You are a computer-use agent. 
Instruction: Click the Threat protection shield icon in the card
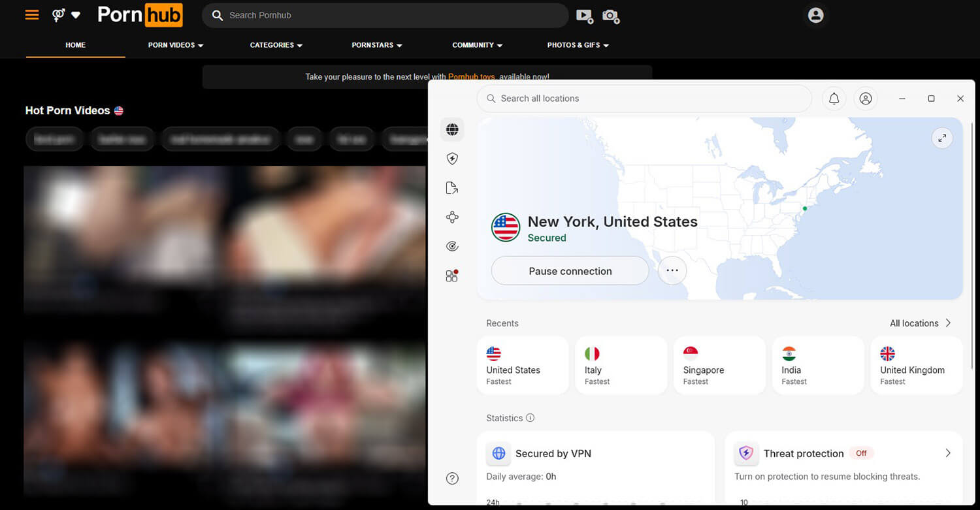pyautogui.click(x=746, y=453)
